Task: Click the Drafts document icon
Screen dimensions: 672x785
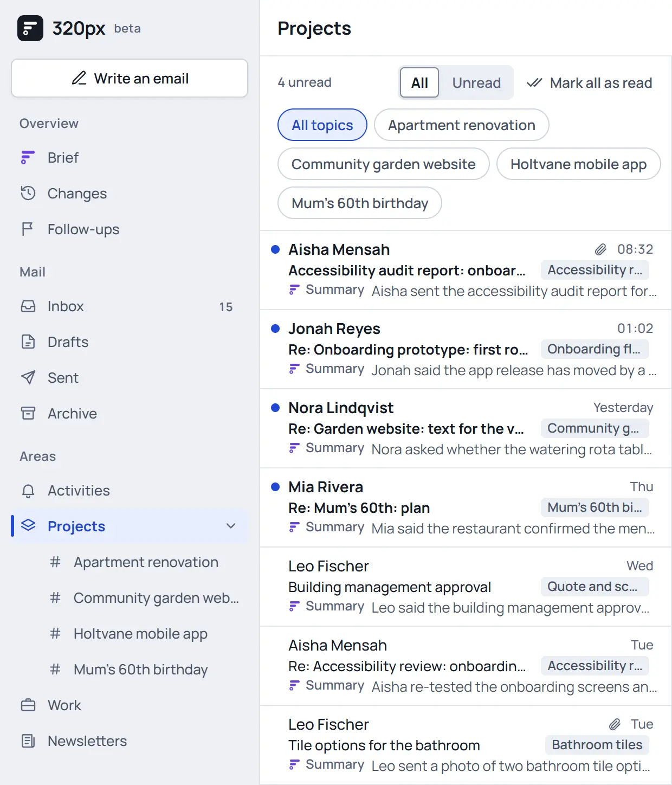Action: click(x=28, y=342)
